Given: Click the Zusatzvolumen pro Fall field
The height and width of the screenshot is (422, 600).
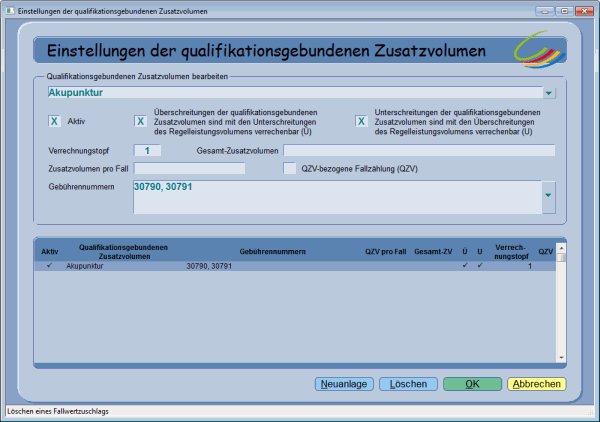Looking at the screenshot, I should tap(189, 168).
